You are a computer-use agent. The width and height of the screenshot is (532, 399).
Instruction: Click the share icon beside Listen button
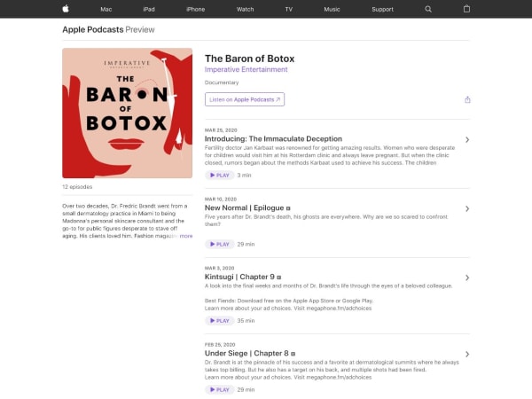(467, 99)
